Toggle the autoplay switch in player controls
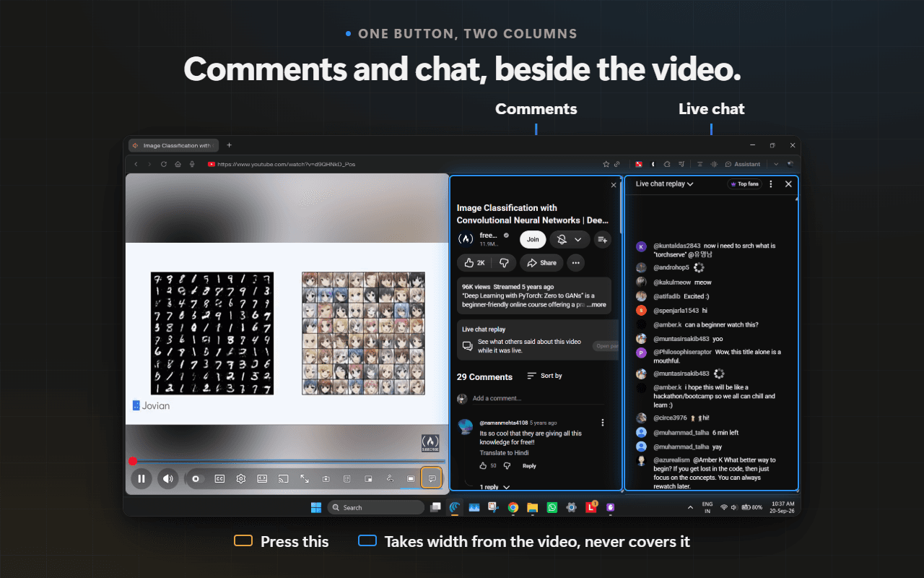 pos(196,478)
